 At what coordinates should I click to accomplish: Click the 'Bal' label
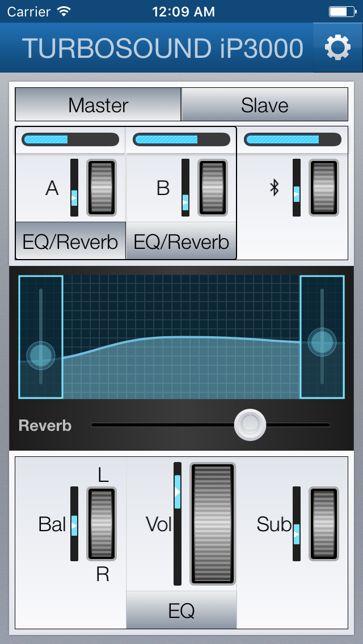coord(52,524)
